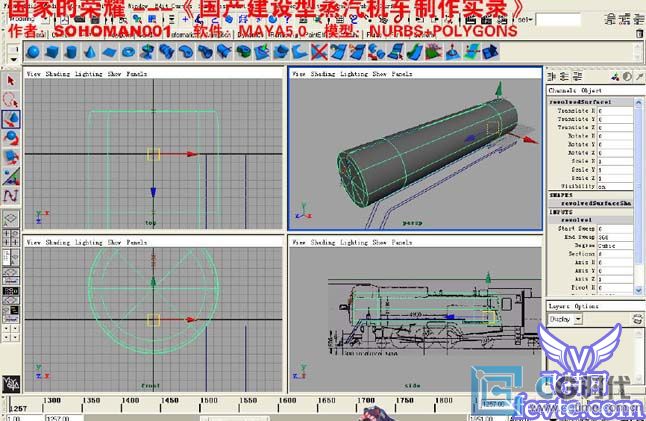Open the Lighting menu of the front panel
The height and width of the screenshot is (421, 646).
[x=89, y=242]
